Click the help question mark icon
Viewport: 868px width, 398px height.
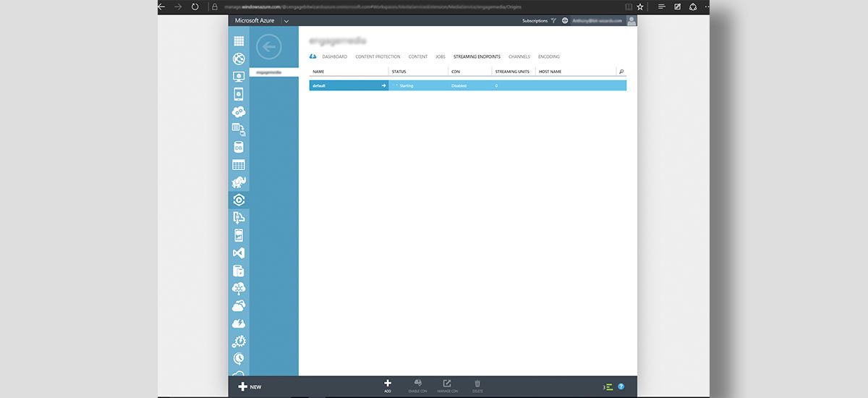(x=621, y=387)
